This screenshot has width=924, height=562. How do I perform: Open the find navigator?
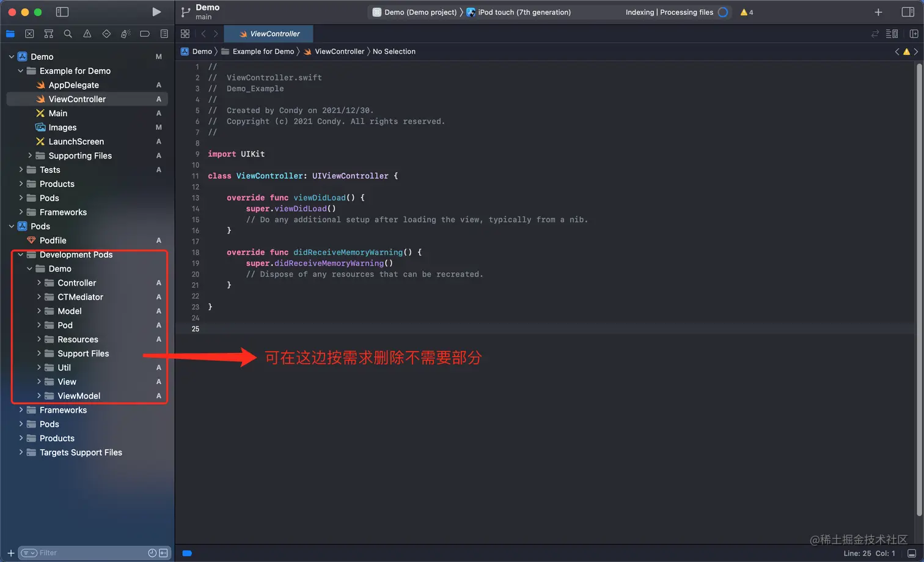[68, 34]
